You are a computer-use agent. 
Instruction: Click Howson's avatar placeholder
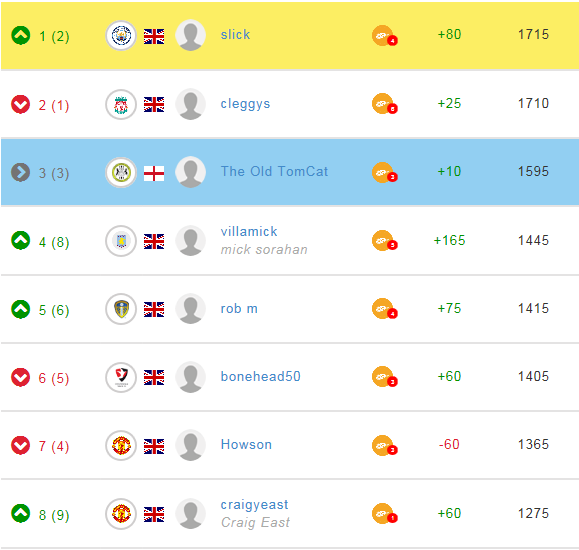click(x=191, y=445)
